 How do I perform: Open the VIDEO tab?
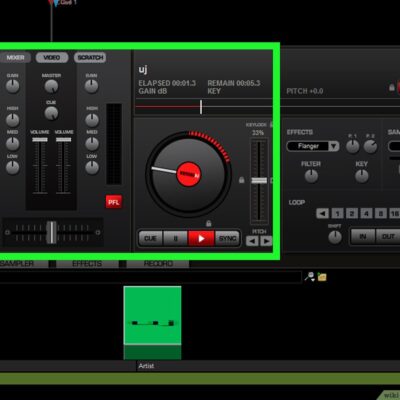click(x=52, y=57)
